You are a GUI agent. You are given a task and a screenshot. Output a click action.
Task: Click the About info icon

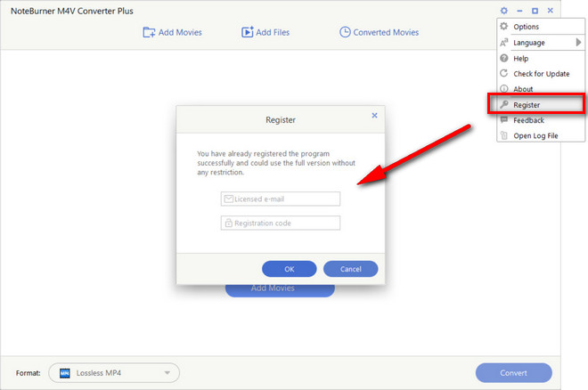pyautogui.click(x=504, y=89)
